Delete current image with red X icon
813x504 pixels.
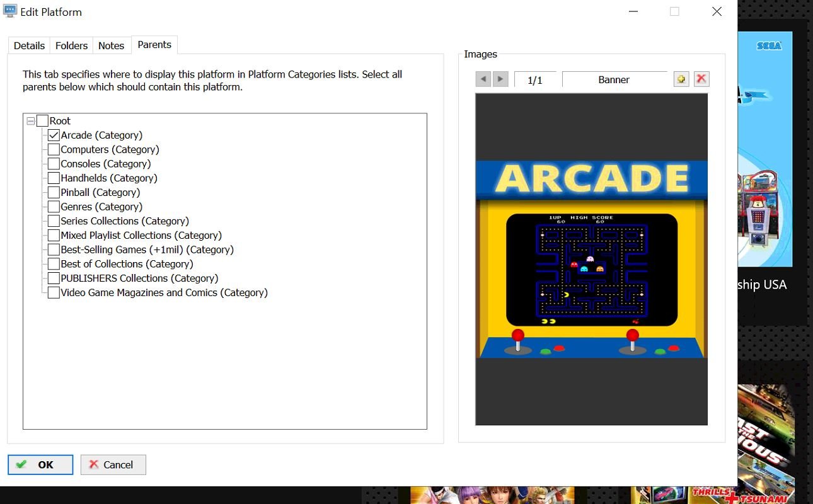(701, 79)
